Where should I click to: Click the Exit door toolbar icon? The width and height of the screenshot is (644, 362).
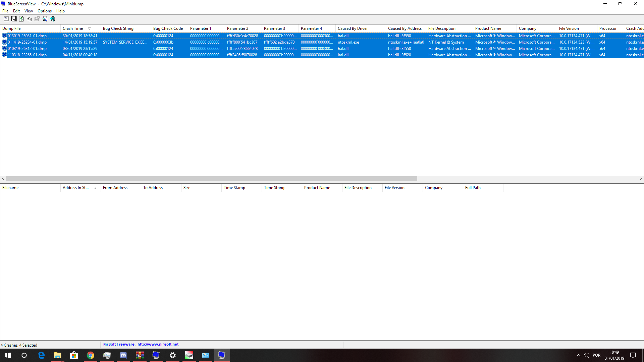[x=53, y=19]
